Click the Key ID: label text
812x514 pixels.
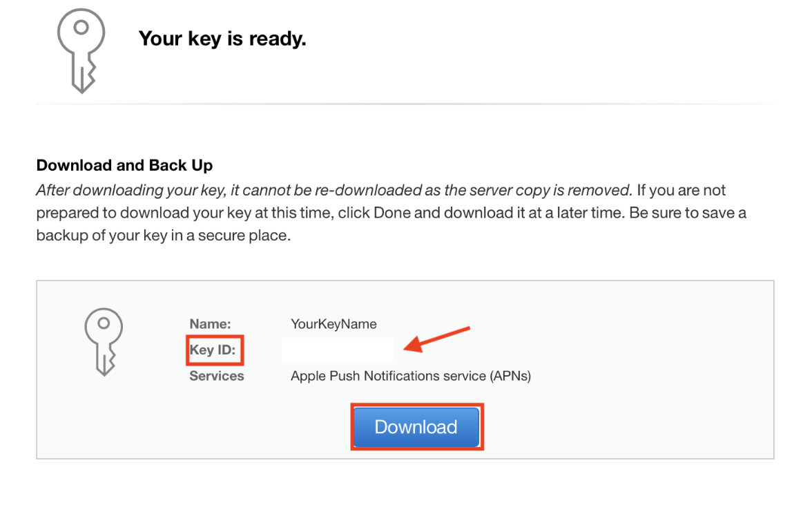(x=213, y=350)
